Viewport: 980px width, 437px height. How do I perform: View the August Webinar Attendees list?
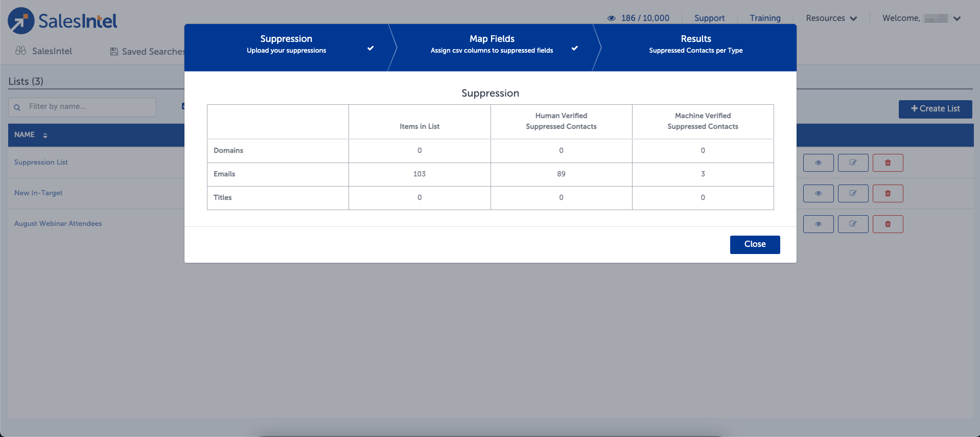[818, 224]
